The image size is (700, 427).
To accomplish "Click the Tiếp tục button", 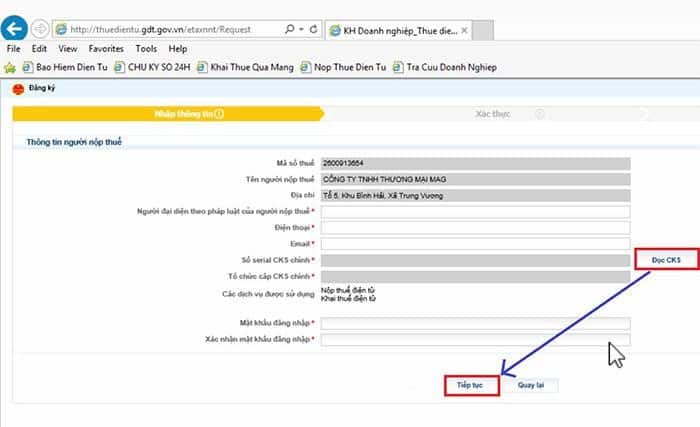I will pyautogui.click(x=470, y=385).
